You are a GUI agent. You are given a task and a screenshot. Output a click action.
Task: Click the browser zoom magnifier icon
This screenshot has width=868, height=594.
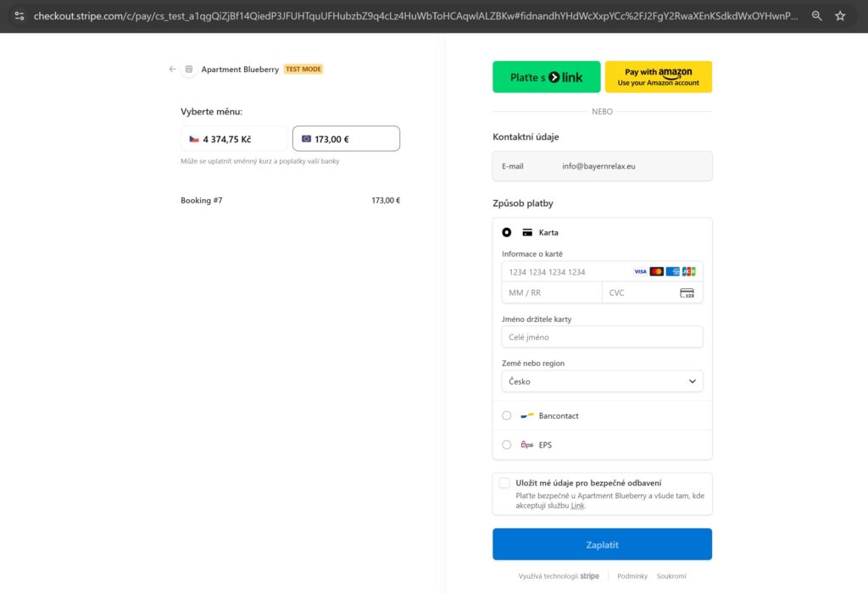(816, 16)
